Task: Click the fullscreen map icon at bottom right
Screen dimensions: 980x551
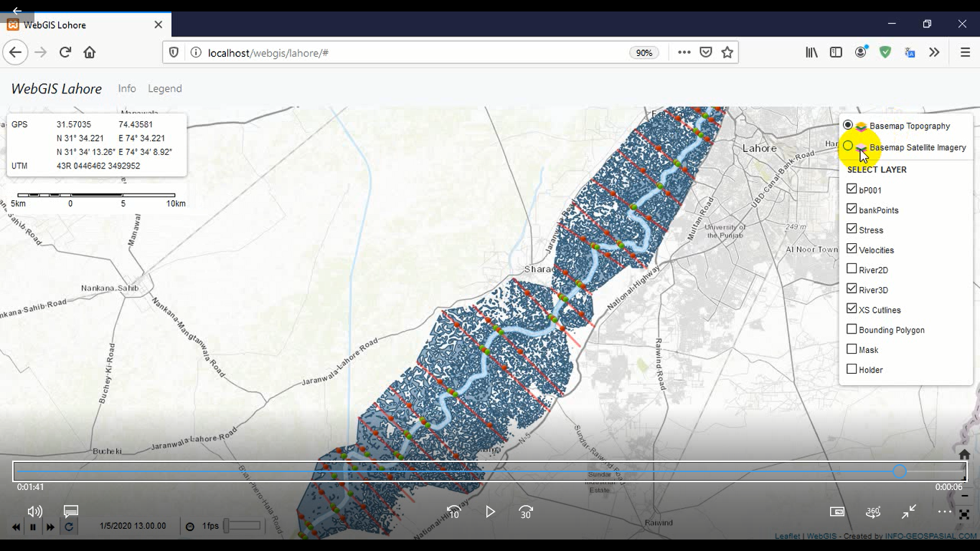Action: tap(964, 514)
